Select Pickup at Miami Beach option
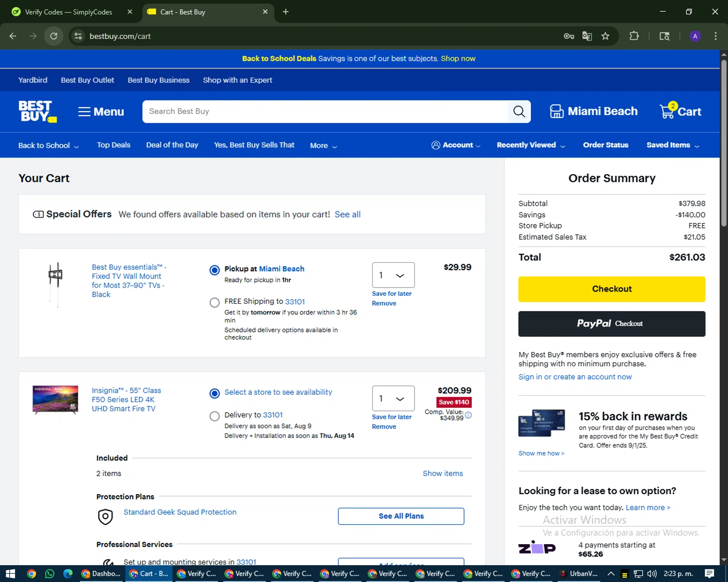The height and width of the screenshot is (582, 728). click(x=215, y=270)
